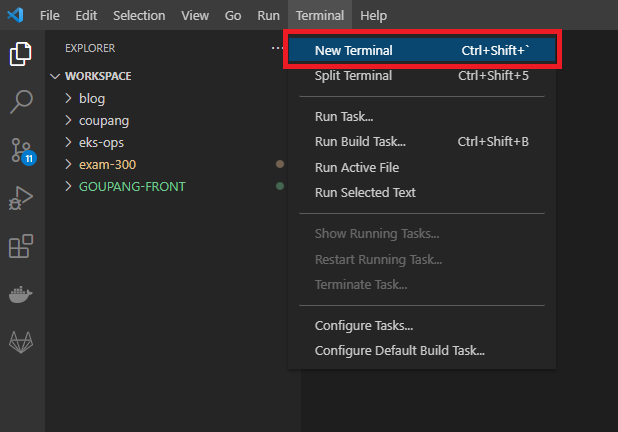Click the EXPLORER panel title
Screen dimensions: 618x432
click(90, 48)
